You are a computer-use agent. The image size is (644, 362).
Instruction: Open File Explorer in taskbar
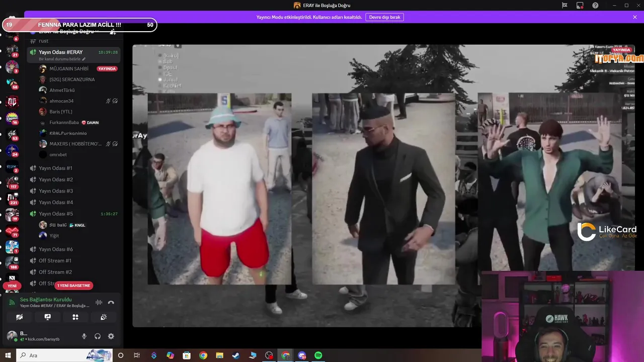click(x=219, y=355)
